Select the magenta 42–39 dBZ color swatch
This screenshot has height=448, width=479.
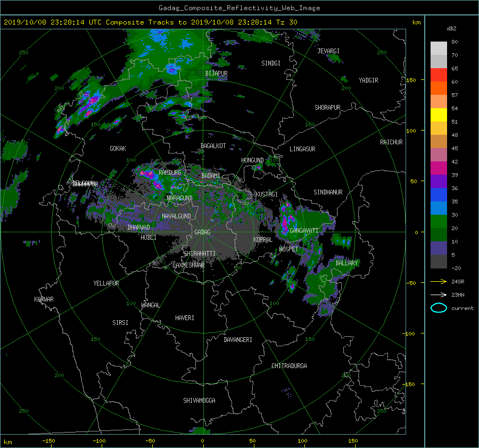[x=439, y=168]
